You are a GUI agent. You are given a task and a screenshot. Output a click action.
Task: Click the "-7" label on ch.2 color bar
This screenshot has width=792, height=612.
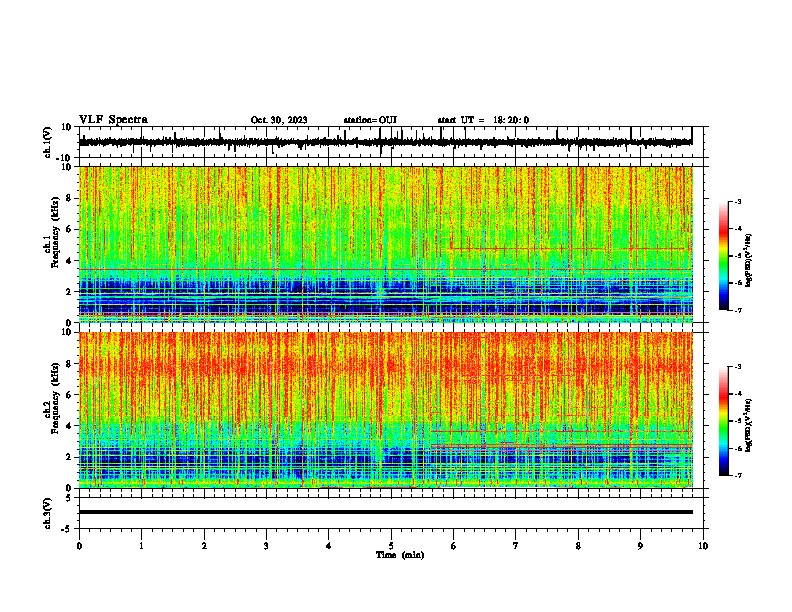[x=738, y=475]
